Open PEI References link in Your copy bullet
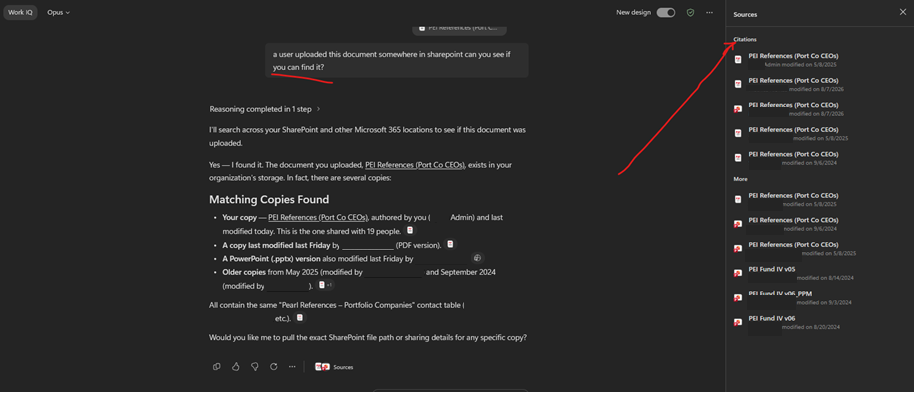The width and height of the screenshot is (915, 393). [317, 217]
